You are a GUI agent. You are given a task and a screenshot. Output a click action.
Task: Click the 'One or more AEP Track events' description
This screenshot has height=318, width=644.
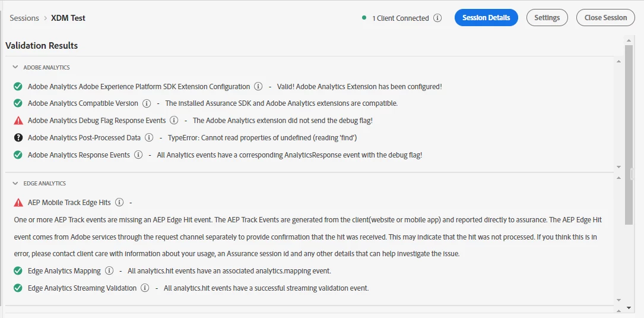pos(307,237)
